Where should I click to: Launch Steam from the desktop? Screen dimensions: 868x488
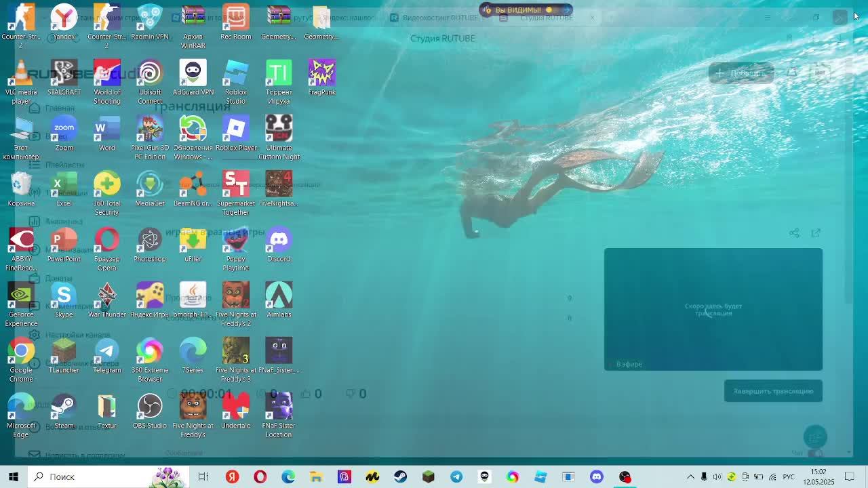click(x=64, y=411)
